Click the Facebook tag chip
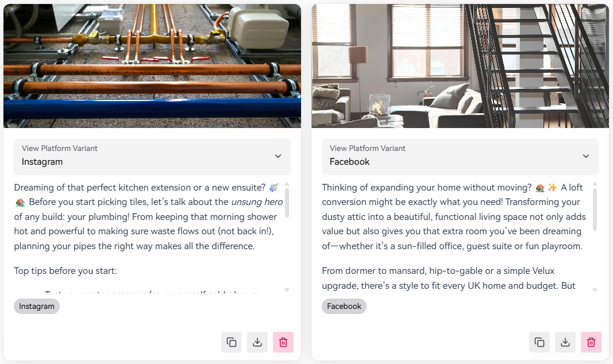Viewport: 613px width, 364px height. point(344,306)
